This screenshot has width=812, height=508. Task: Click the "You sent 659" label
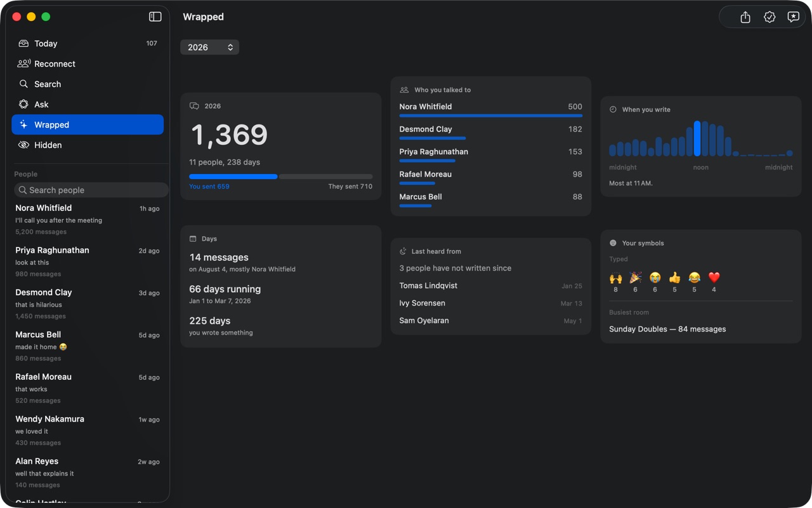[x=209, y=187]
